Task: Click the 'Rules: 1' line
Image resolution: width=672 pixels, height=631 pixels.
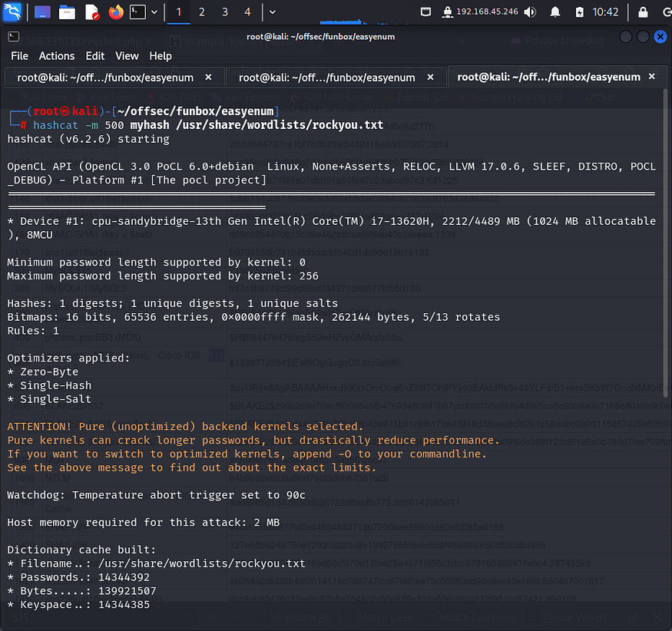Action: click(33, 331)
